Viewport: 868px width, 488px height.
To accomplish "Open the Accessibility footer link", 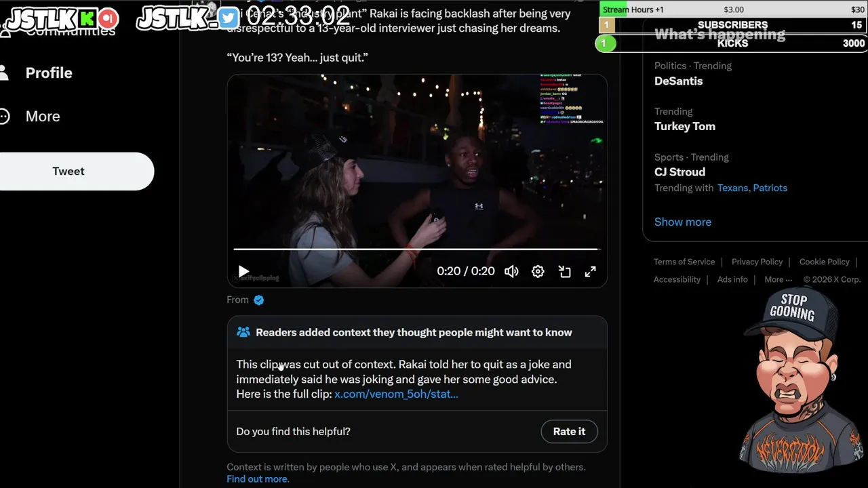I will pyautogui.click(x=677, y=279).
